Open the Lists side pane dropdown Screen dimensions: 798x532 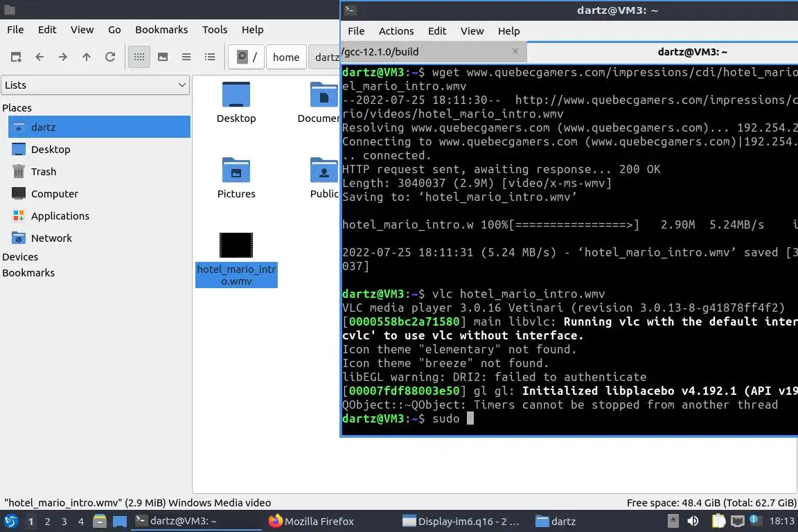pyautogui.click(x=95, y=85)
